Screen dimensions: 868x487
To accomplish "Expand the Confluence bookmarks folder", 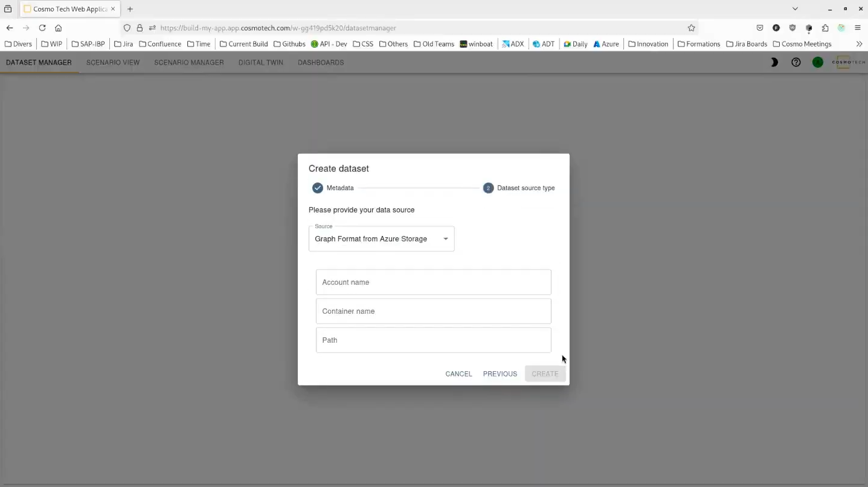I will click(159, 43).
